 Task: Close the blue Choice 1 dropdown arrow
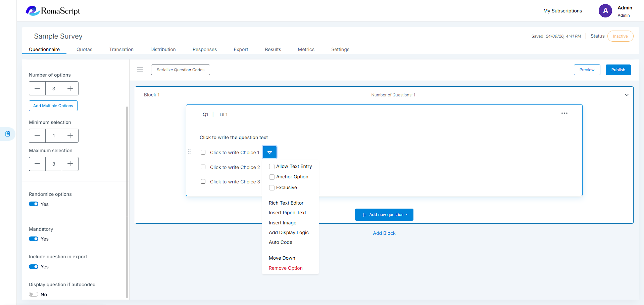click(x=270, y=152)
